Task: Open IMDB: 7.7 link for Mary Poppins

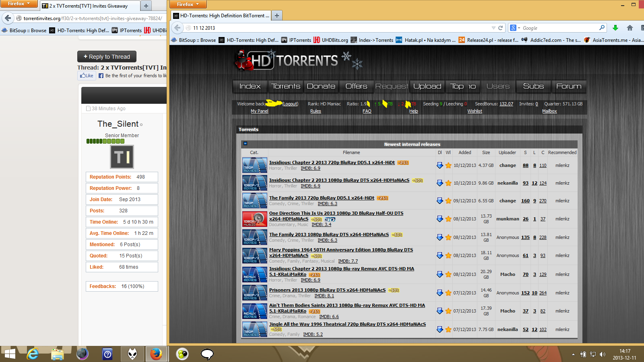Action: tap(348, 261)
